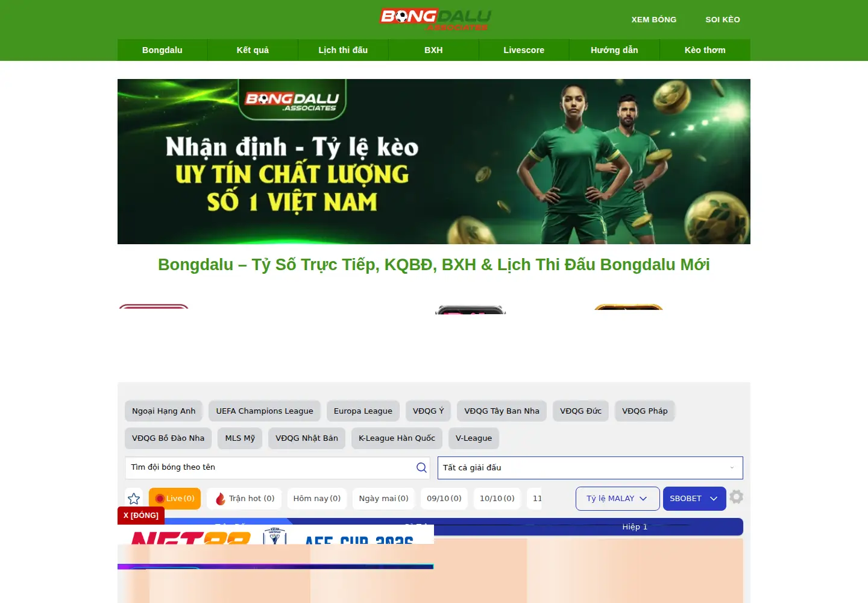
Task: Filter by VĐQG Nhật Bản league
Action: (307, 438)
